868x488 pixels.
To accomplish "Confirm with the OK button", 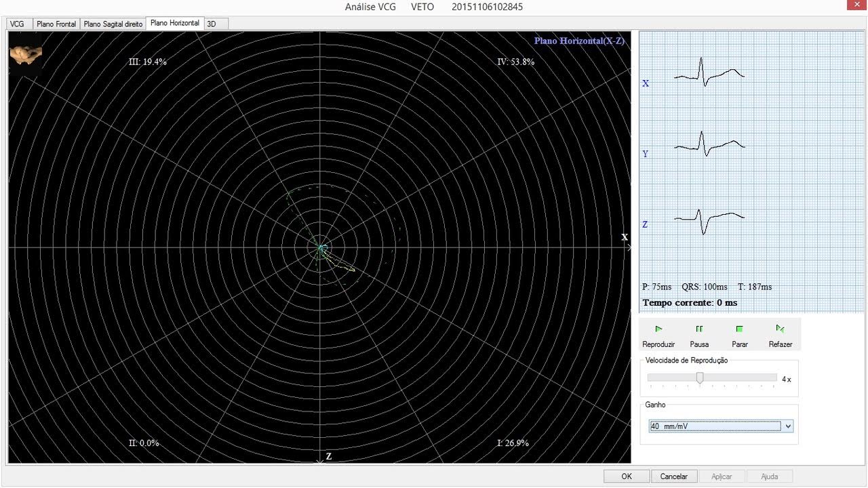I will (x=627, y=476).
